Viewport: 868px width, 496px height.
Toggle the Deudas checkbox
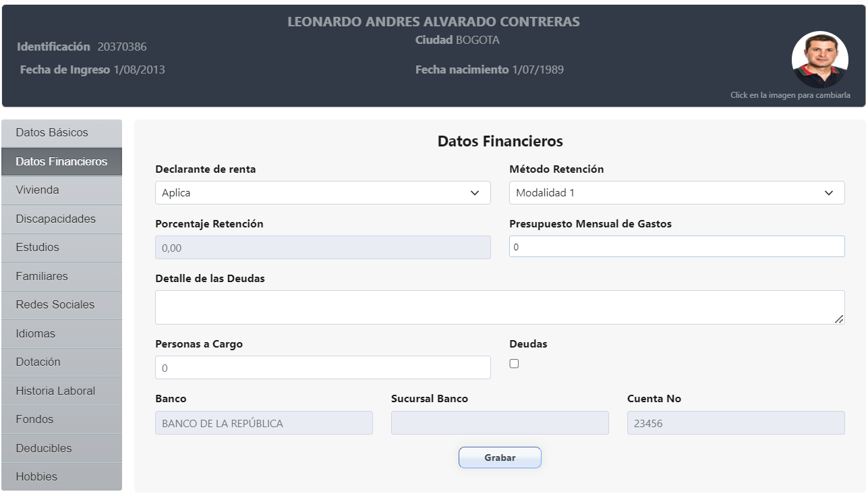click(x=514, y=363)
